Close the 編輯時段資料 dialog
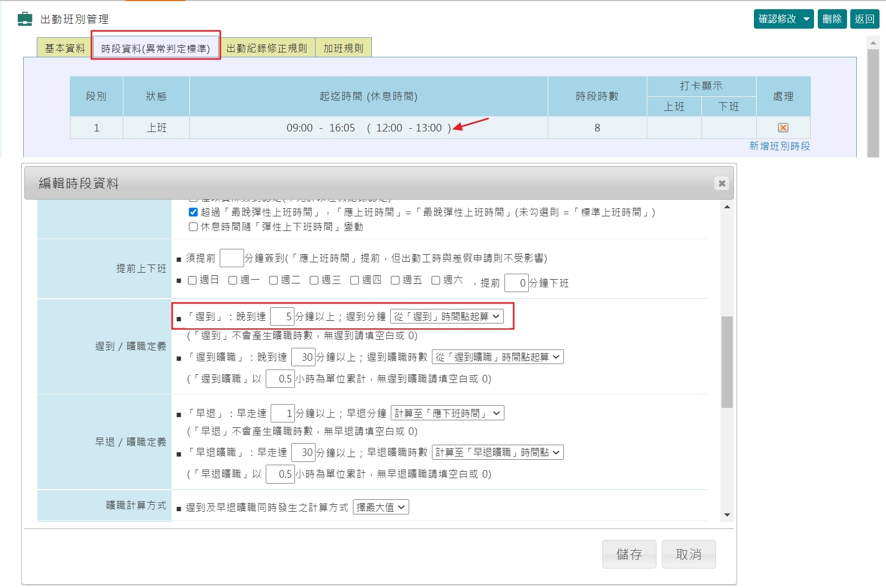Image resolution: width=886 pixels, height=588 pixels. pos(721,183)
